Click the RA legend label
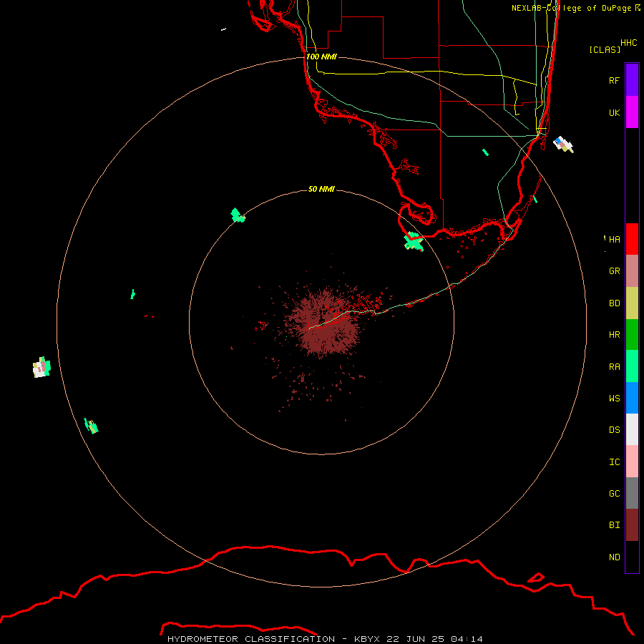This screenshot has height=644, width=644. coord(614,367)
